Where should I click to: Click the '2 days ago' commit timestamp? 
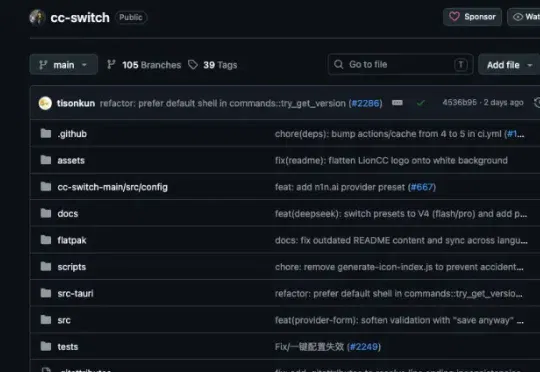(503, 103)
